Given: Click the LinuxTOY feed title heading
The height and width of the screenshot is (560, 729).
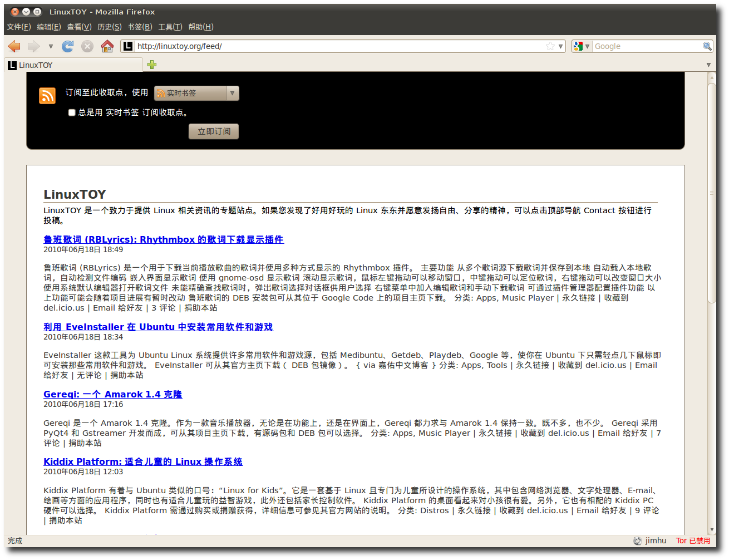Looking at the screenshot, I should (x=75, y=194).
